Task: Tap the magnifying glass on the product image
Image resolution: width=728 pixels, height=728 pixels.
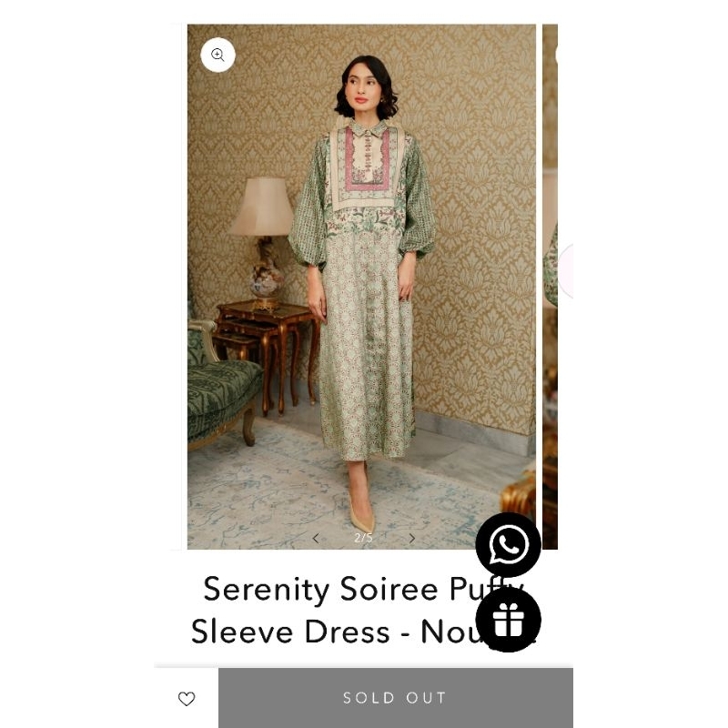Action: click(x=217, y=55)
